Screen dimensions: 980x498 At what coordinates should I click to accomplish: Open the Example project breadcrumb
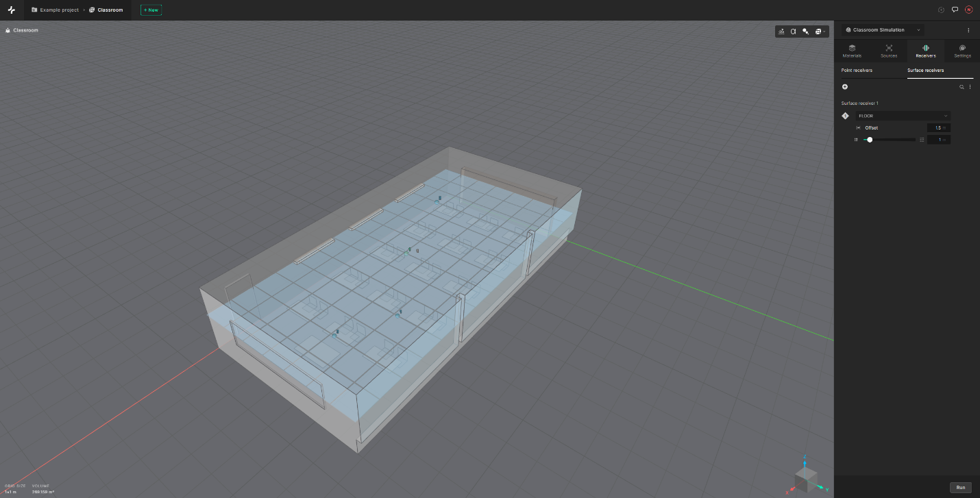point(55,10)
